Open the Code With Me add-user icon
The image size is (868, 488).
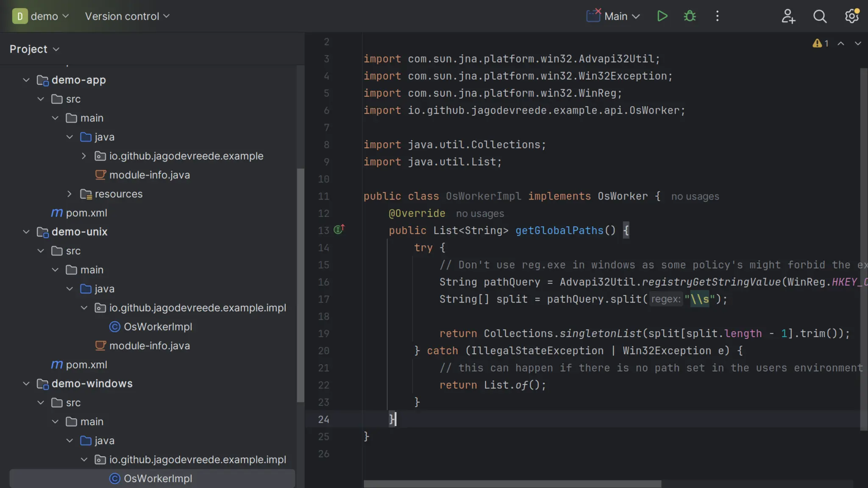click(788, 16)
